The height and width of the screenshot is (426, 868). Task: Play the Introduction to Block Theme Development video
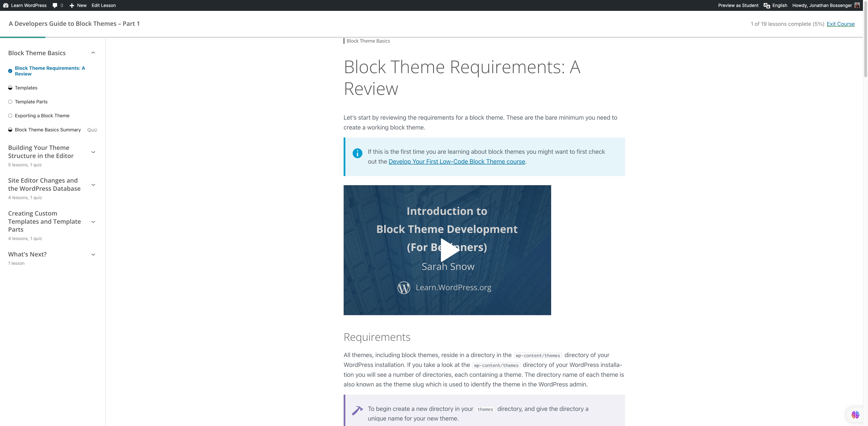coord(447,250)
